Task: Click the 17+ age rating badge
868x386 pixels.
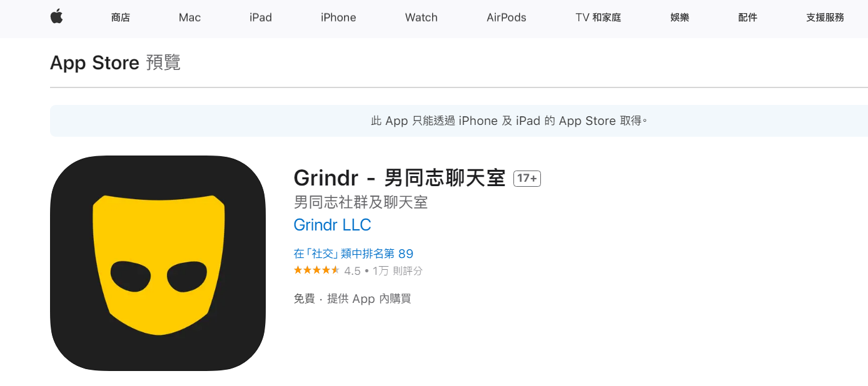Action: (x=527, y=179)
